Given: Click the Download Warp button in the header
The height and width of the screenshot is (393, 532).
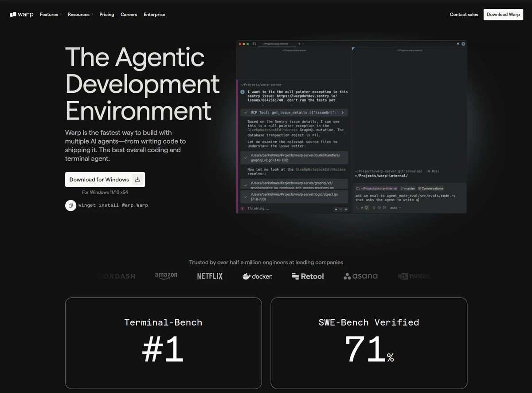Looking at the screenshot, I should pos(503,15).
